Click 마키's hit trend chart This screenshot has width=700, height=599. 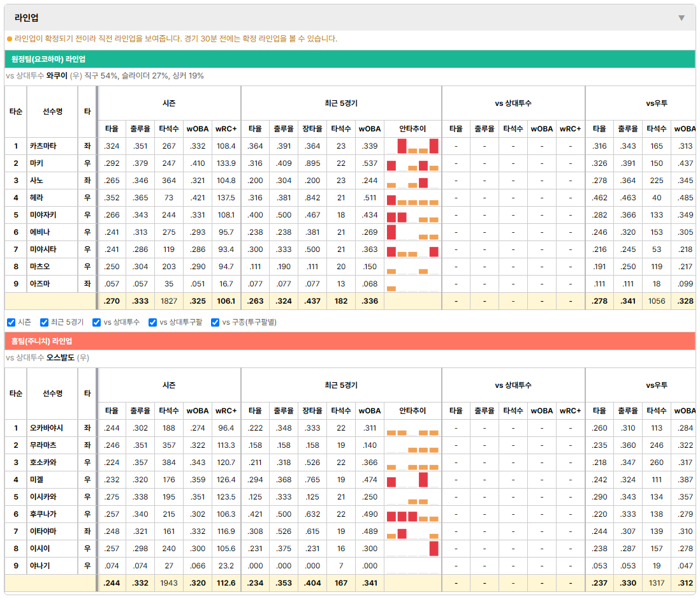[412, 163]
